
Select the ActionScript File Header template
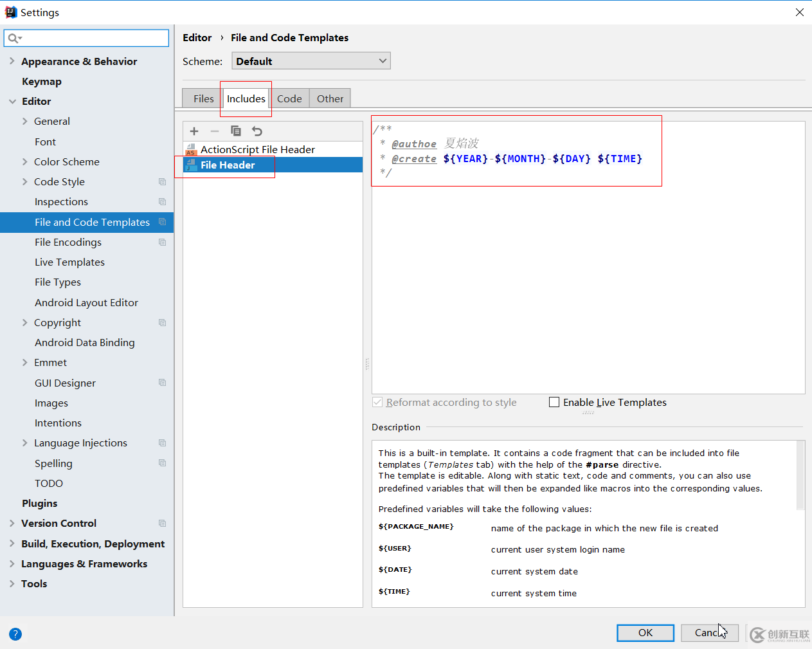(257, 149)
